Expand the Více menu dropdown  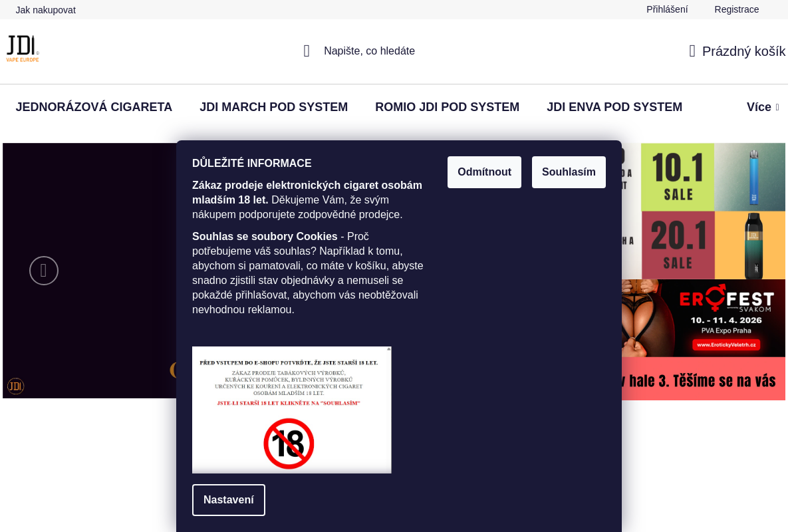click(762, 107)
